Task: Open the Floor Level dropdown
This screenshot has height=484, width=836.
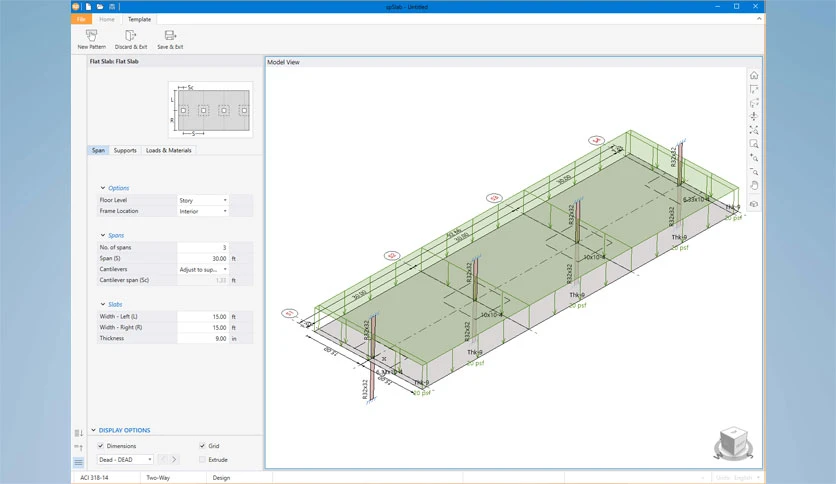Action: click(x=203, y=200)
